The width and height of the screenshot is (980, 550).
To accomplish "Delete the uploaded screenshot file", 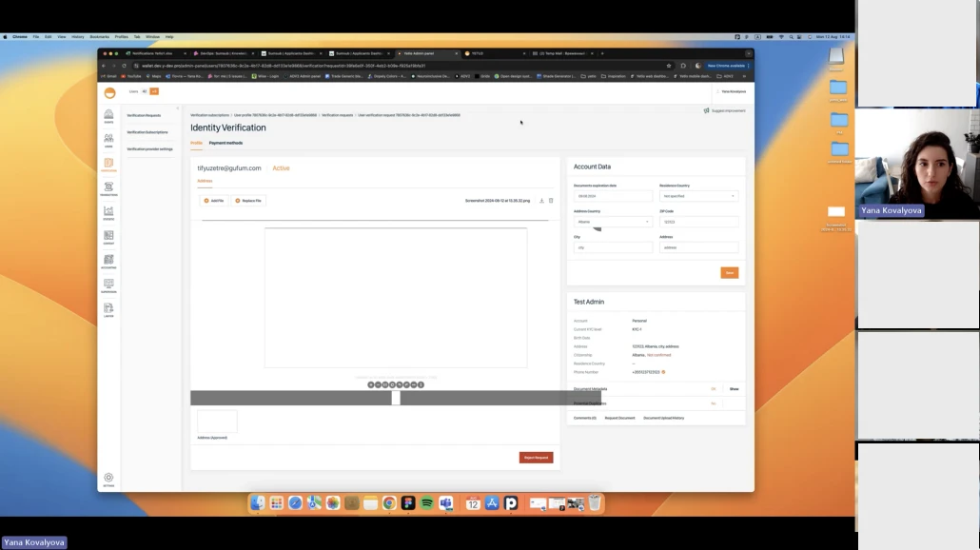I will tap(551, 201).
